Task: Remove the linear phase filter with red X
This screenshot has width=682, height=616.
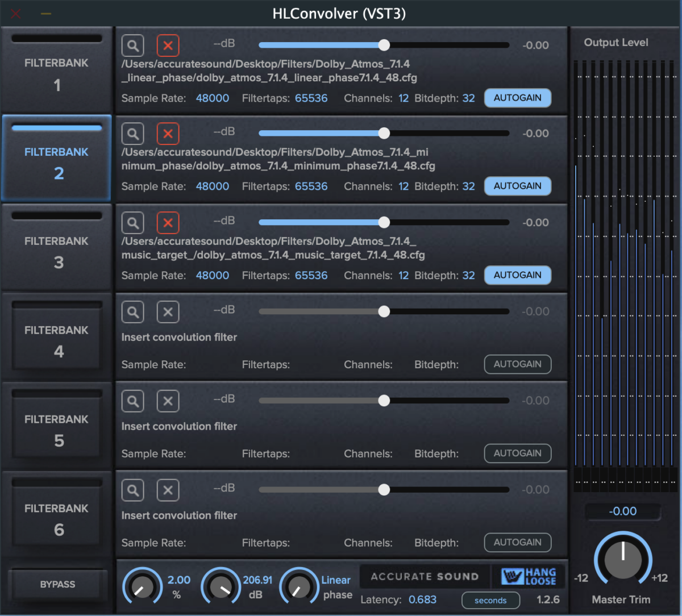Action: click(168, 45)
